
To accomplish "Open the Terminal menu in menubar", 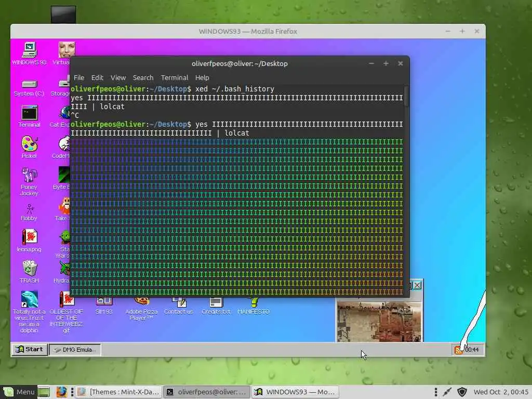I will (175, 78).
